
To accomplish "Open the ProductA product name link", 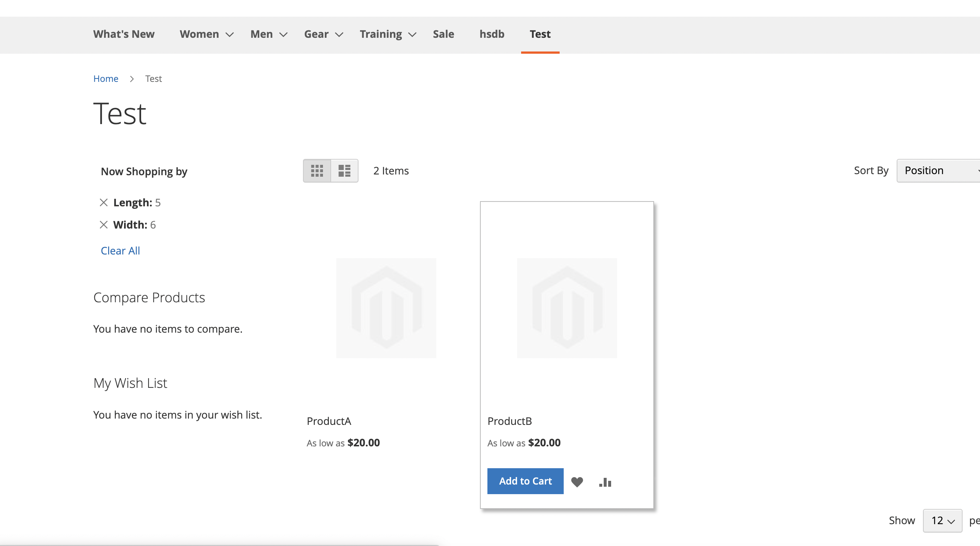I will pyautogui.click(x=329, y=421).
